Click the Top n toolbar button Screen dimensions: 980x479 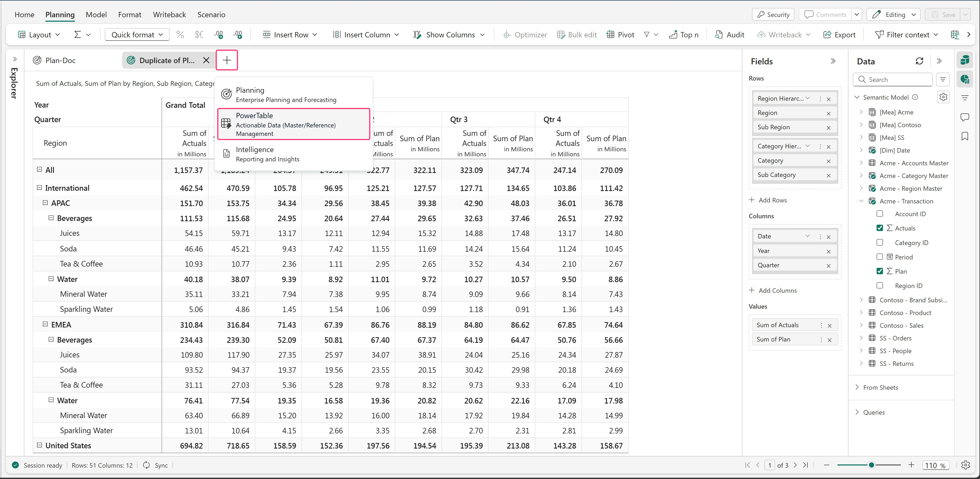[684, 35]
